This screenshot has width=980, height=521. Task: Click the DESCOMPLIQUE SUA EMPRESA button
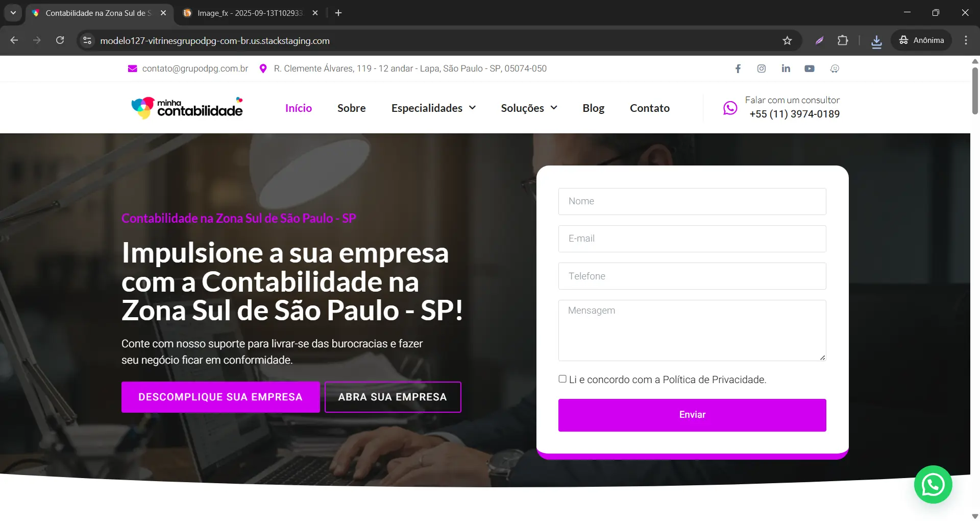click(x=220, y=397)
